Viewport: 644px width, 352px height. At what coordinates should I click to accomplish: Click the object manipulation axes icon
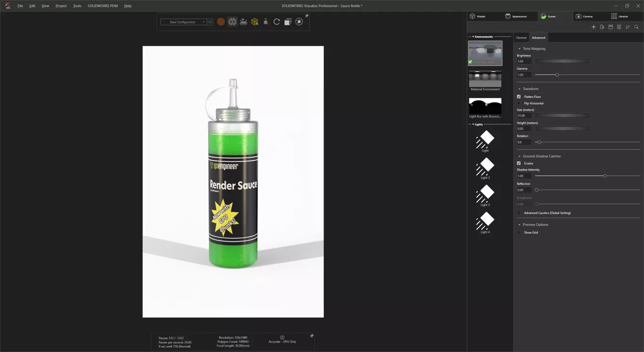[x=265, y=22]
